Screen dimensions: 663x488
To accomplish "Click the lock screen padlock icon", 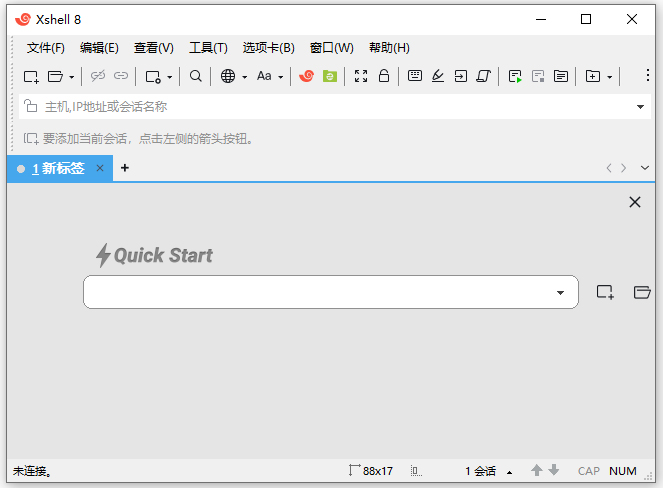I will 384,76.
